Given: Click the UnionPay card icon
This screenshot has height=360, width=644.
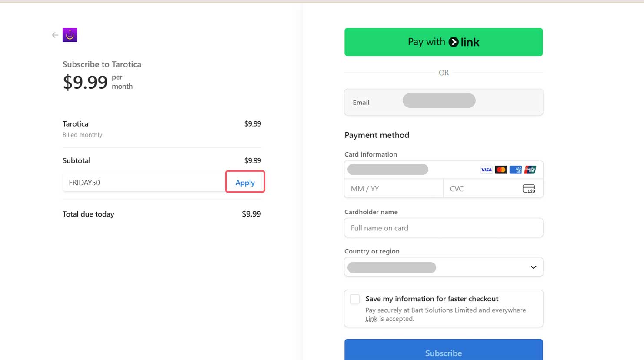Looking at the screenshot, I should 530,170.
